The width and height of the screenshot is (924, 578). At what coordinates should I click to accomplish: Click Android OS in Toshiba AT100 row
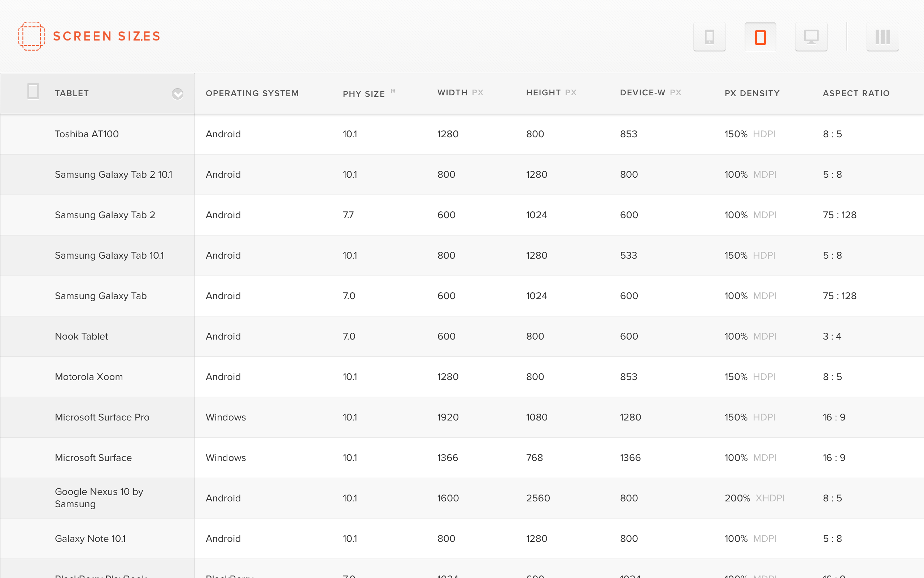[223, 134]
